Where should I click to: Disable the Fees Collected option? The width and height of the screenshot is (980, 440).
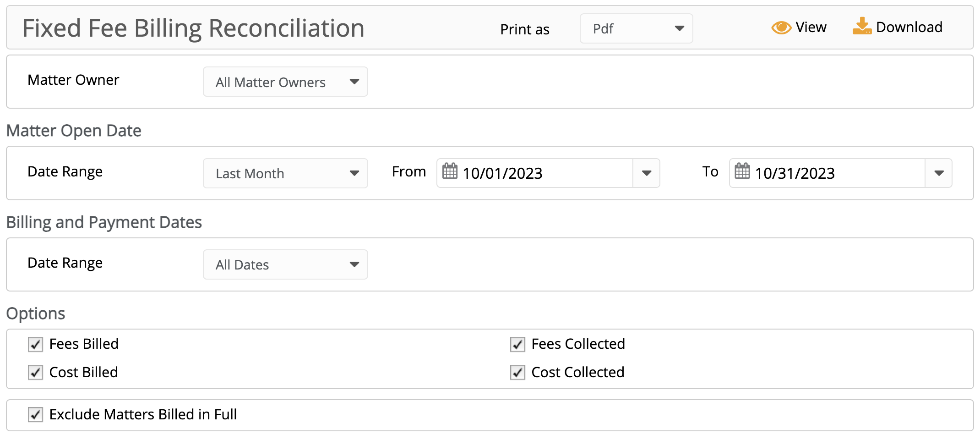pos(517,344)
